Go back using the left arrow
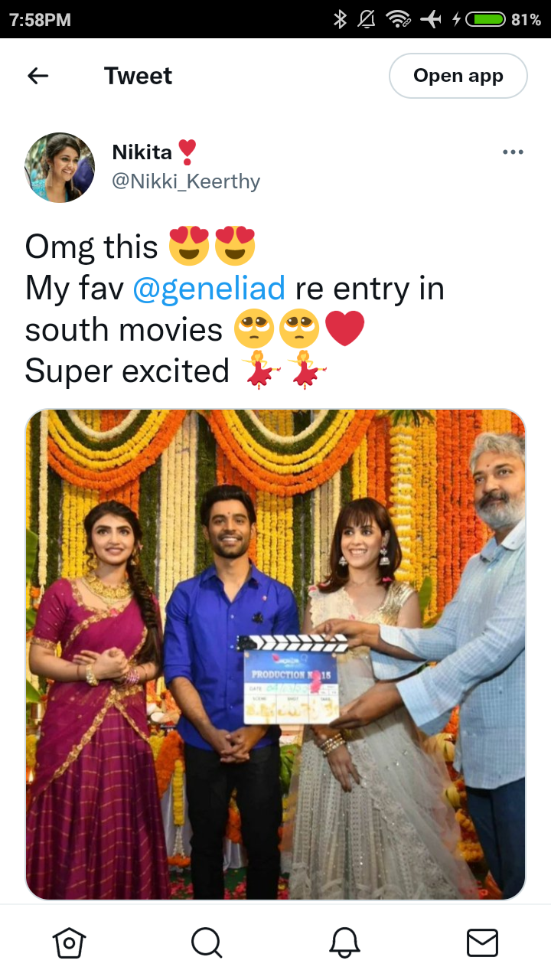 [37, 76]
